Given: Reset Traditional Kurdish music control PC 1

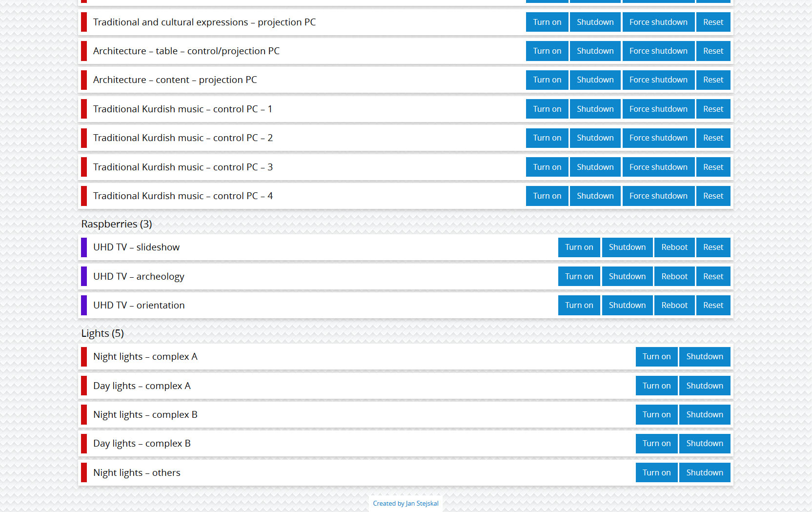Looking at the screenshot, I should point(713,109).
